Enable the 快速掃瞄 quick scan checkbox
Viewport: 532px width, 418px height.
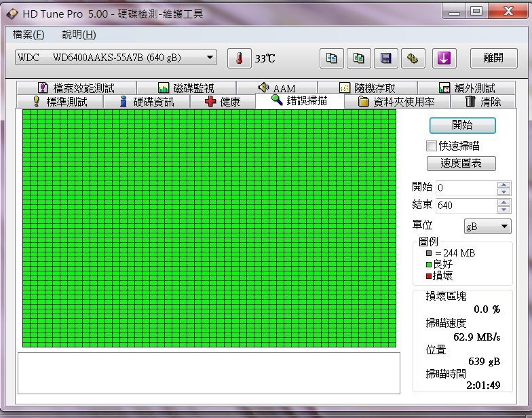click(x=432, y=146)
